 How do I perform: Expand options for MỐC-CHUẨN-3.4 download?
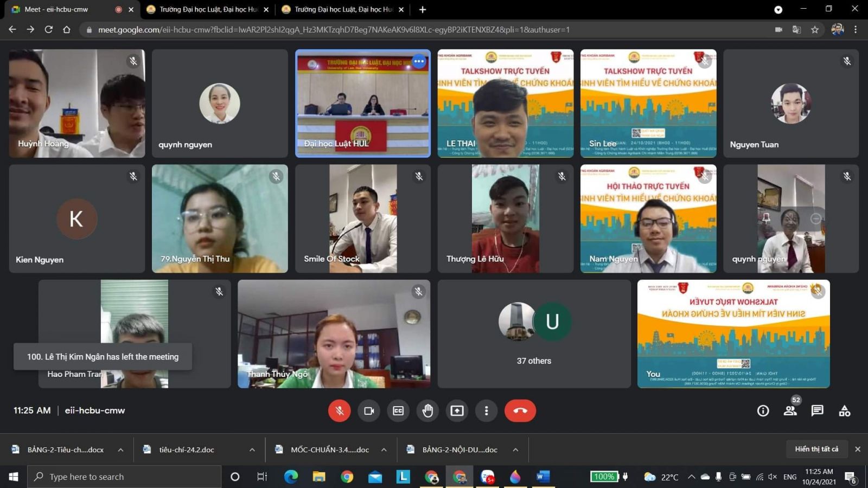pyautogui.click(x=384, y=450)
